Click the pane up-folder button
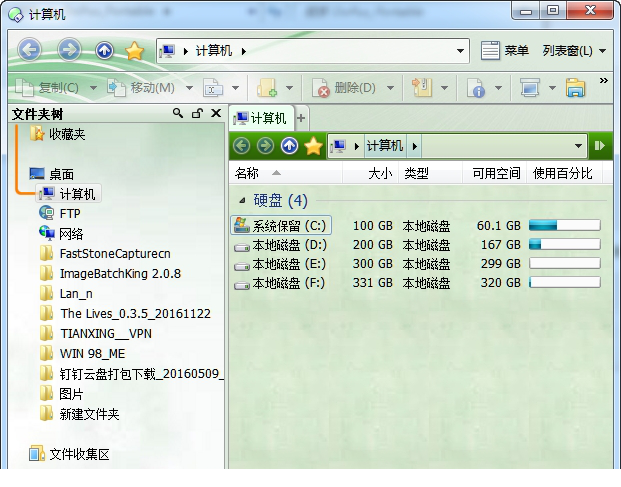 pos(290,146)
